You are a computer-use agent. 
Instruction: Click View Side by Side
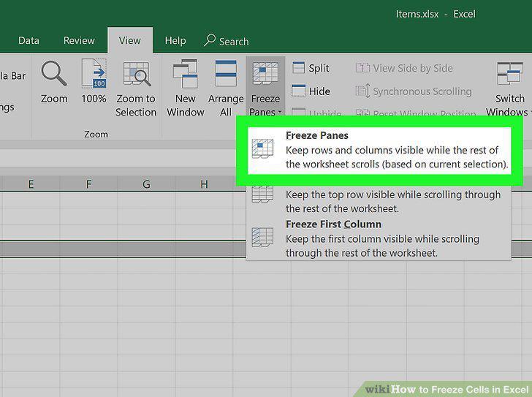[x=404, y=68]
